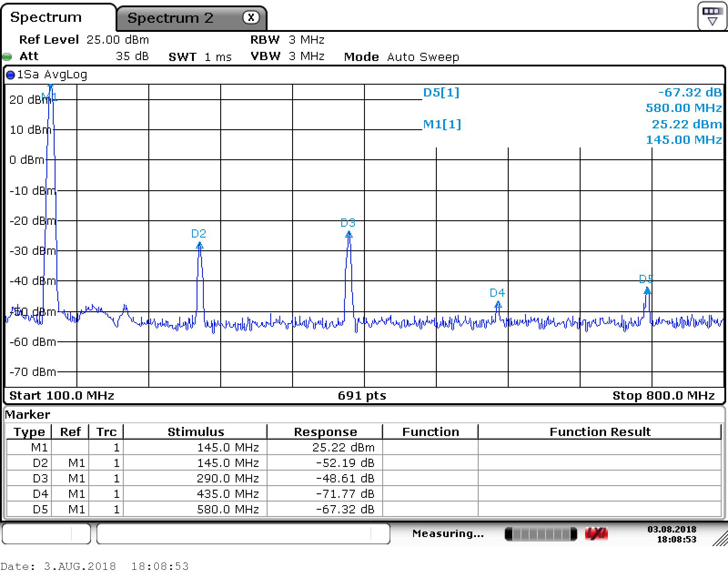This screenshot has width=728, height=588.
Task: Close the Spectrum 2 tab
Action: click(251, 18)
